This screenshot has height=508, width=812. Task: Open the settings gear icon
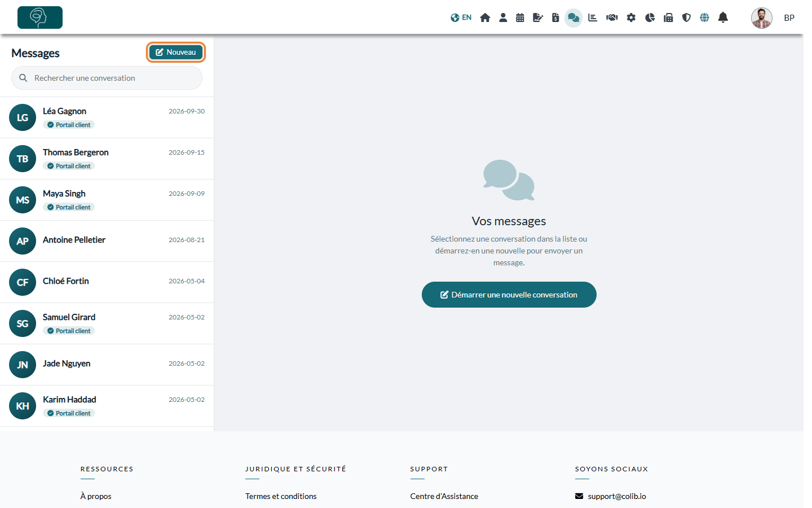tap(631, 17)
